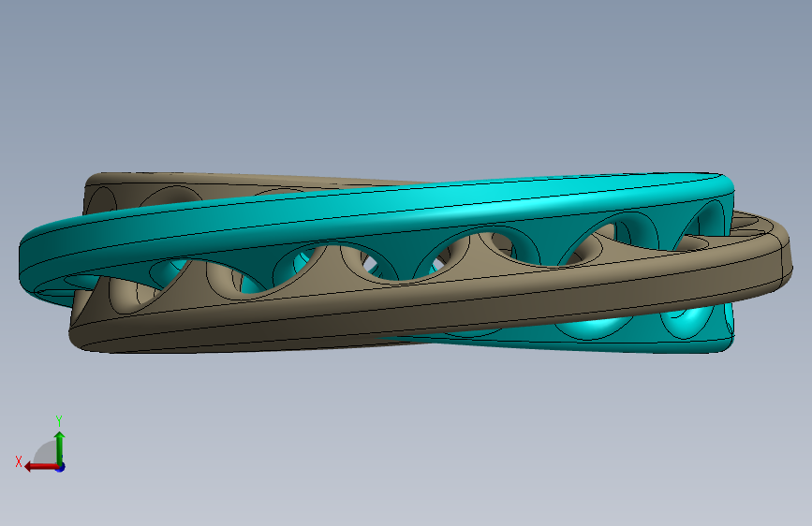Click the gray plane of the orientation triad
This screenshot has width=812, height=526.
[47, 454]
